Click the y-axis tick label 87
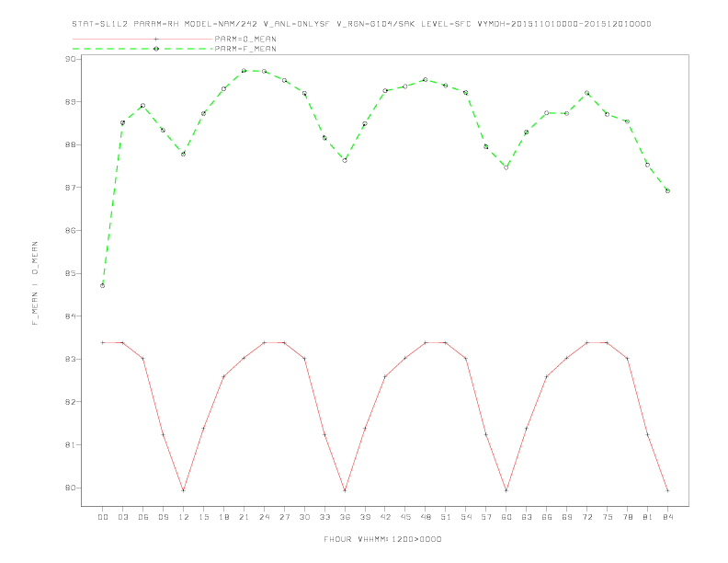Screen dimensions: 728x563 tap(71, 188)
